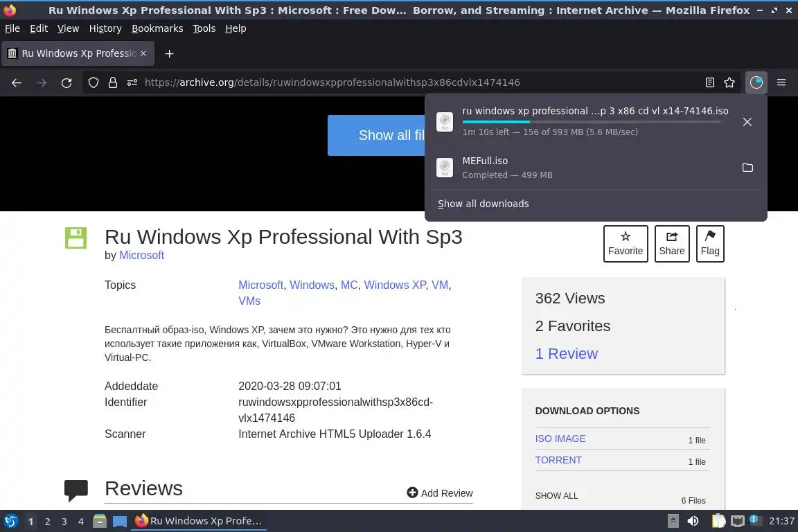Viewport: 798px width, 532px height.
Task: Open the Microsoft topic link
Action: click(260, 285)
